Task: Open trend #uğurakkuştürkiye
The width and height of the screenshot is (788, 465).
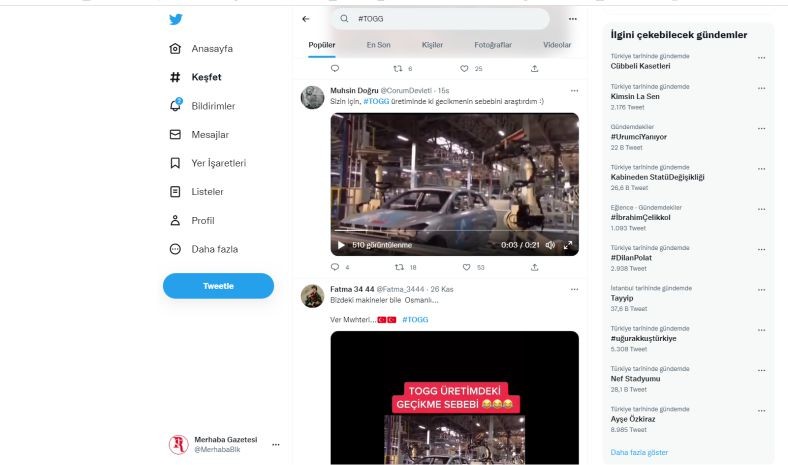Action: point(643,338)
